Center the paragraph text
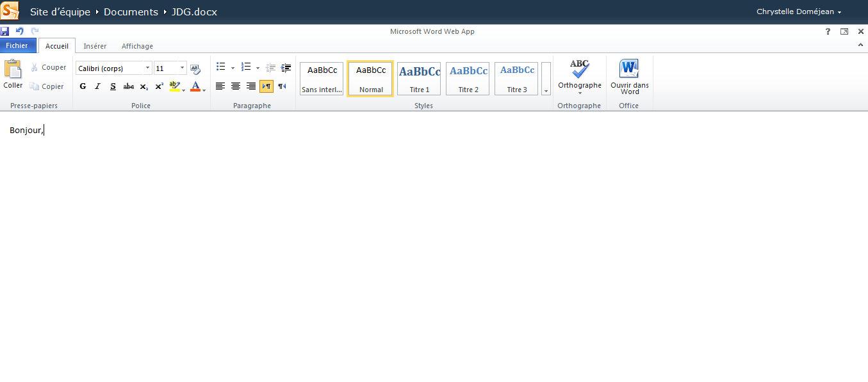The width and height of the screenshot is (868, 382). (236, 86)
